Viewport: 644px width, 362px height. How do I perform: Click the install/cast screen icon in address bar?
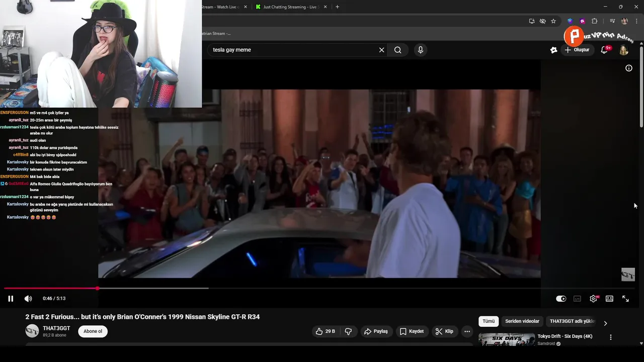532,21
